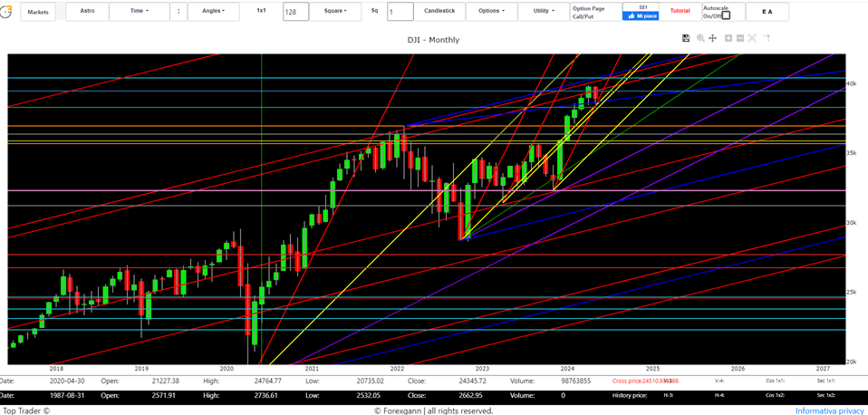Open the Utility dropdown menu
868x415 pixels.
tap(544, 11)
